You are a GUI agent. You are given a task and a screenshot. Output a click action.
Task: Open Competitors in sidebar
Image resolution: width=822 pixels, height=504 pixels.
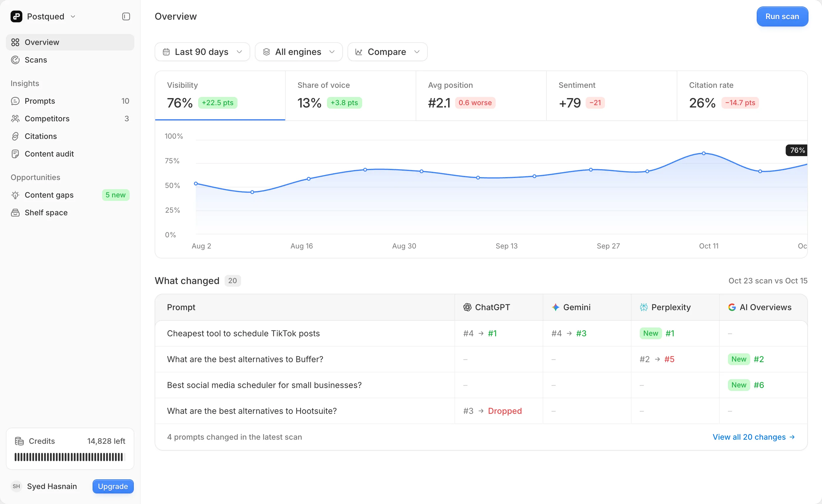(70, 119)
